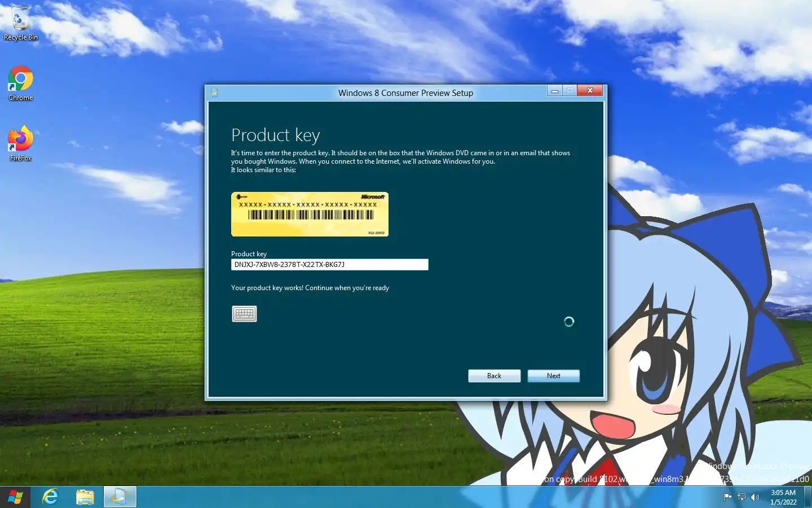Open the Action Center flag icon
This screenshot has width=812, height=508.
tap(727, 497)
